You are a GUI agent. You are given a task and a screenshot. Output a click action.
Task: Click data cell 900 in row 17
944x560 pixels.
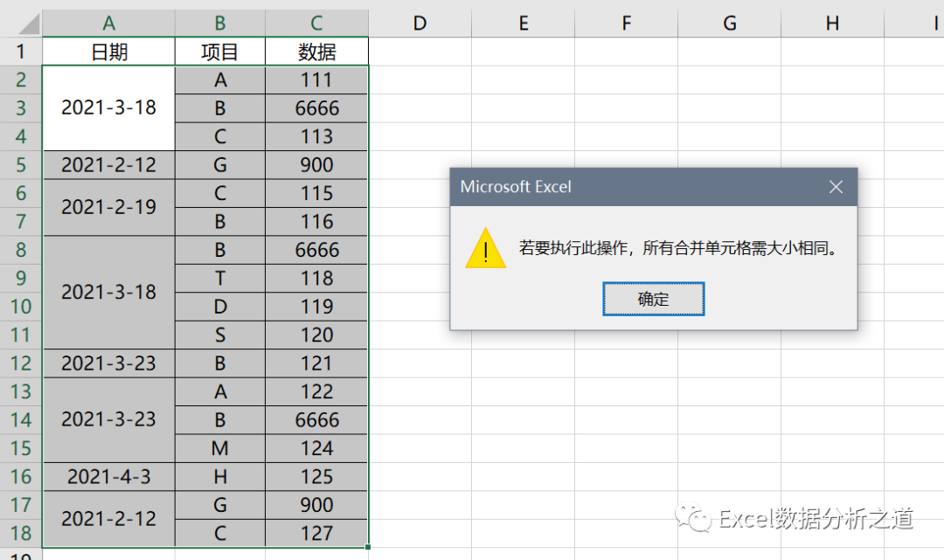[316, 505]
